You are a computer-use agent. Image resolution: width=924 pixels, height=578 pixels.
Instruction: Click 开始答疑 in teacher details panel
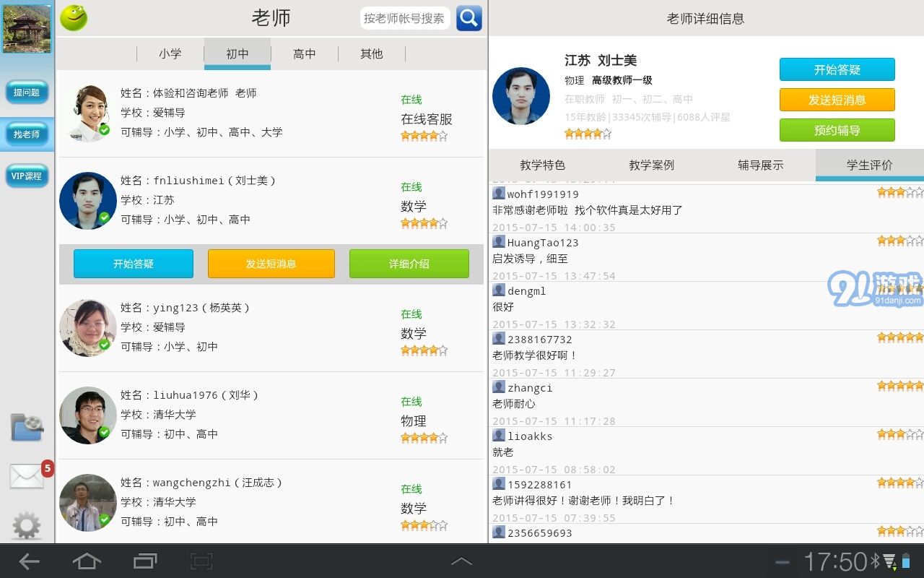tap(837, 69)
